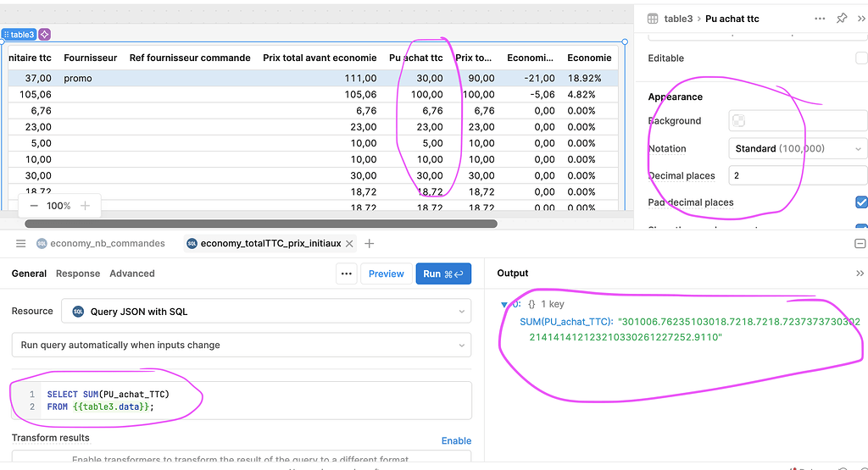Pin the inspector panel
The height and width of the screenshot is (470, 868).
point(842,19)
